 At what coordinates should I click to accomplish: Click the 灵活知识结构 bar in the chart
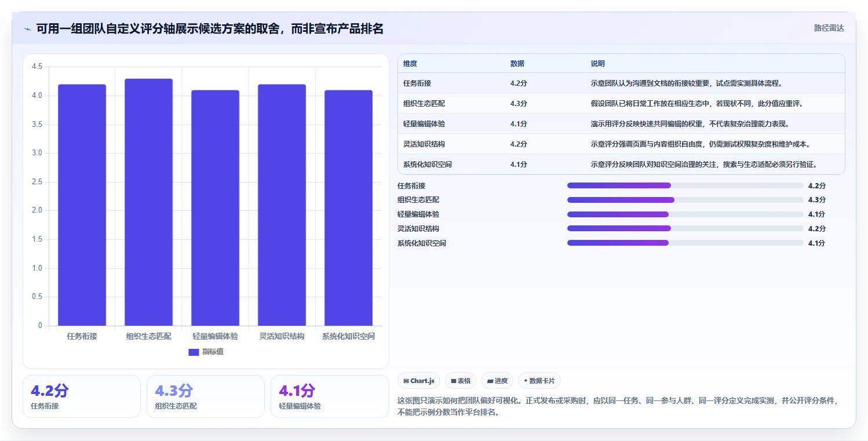pyautogui.click(x=282, y=205)
